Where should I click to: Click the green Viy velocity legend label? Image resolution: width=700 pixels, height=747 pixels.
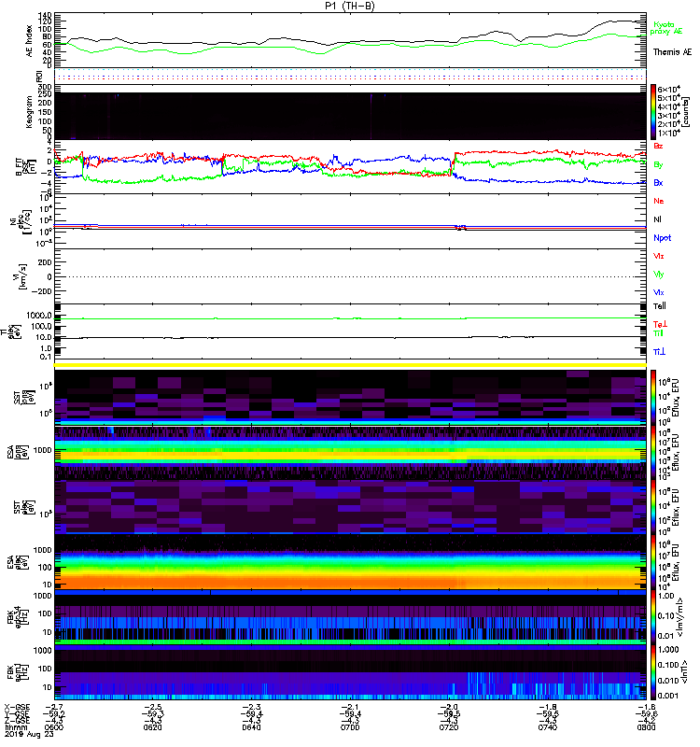(x=659, y=275)
